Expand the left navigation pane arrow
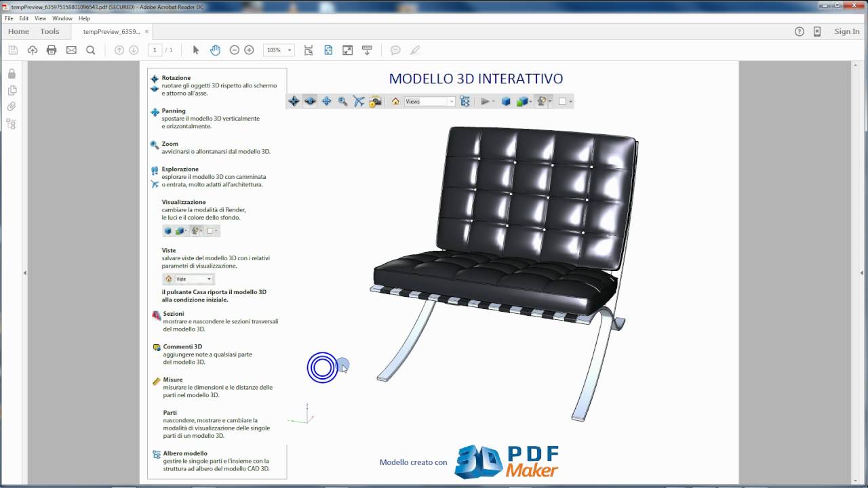868x488 pixels. (x=25, y=272)
